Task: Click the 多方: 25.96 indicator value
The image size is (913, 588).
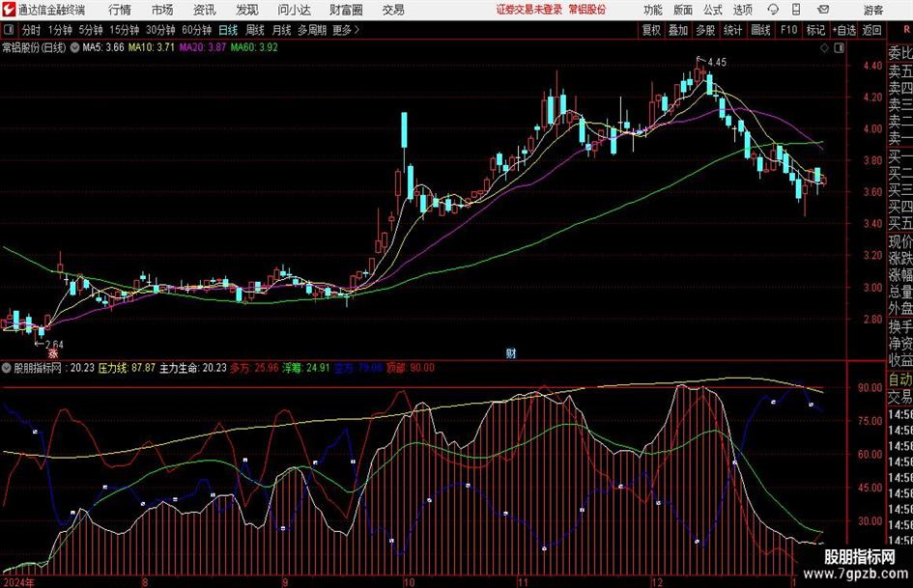Action: pos(254,368)
